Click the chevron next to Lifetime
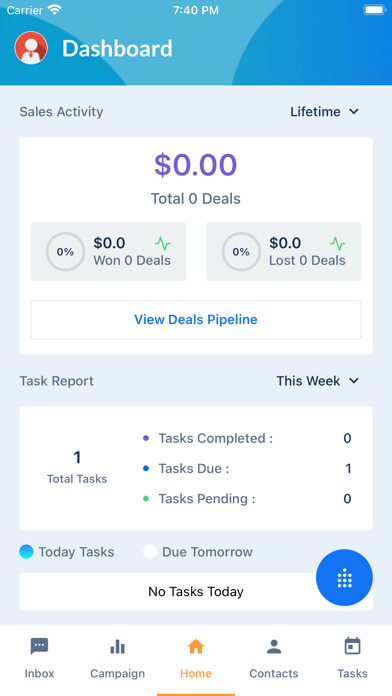392x696 pixels. pos(354,111)
